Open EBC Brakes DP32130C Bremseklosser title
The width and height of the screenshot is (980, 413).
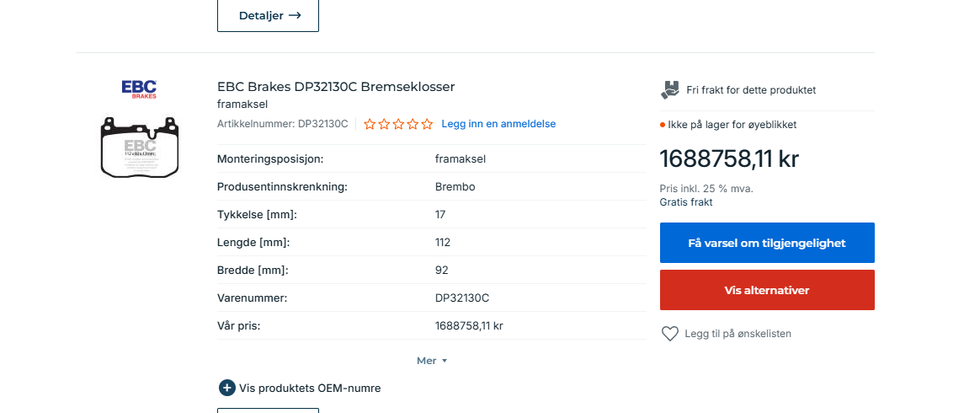pyautogui.click(x=336, y=87)
